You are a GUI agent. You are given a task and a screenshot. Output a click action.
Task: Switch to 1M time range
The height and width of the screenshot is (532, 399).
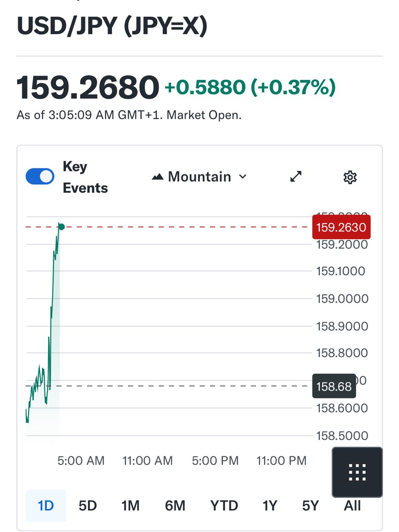tap(130, 505)
